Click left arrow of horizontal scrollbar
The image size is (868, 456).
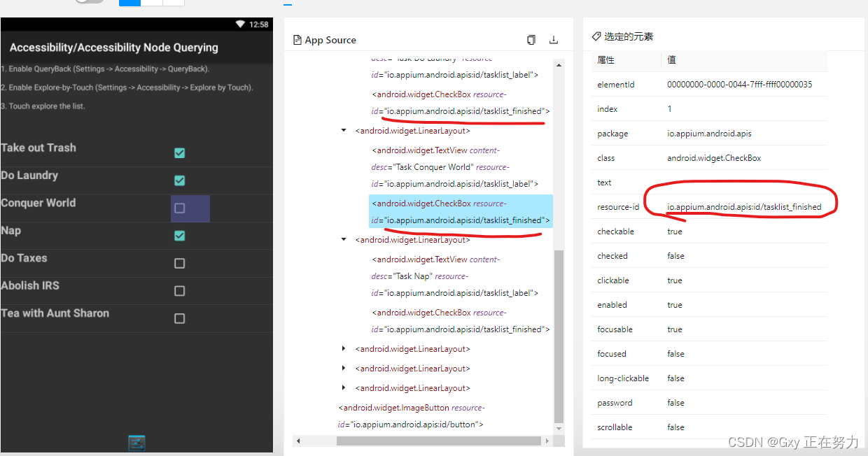click(299, 441)
